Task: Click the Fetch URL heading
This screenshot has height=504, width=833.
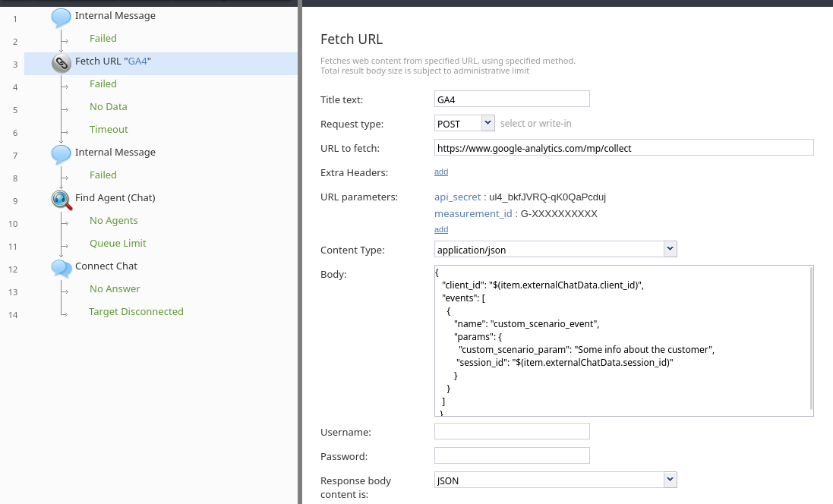Action: 352,39
